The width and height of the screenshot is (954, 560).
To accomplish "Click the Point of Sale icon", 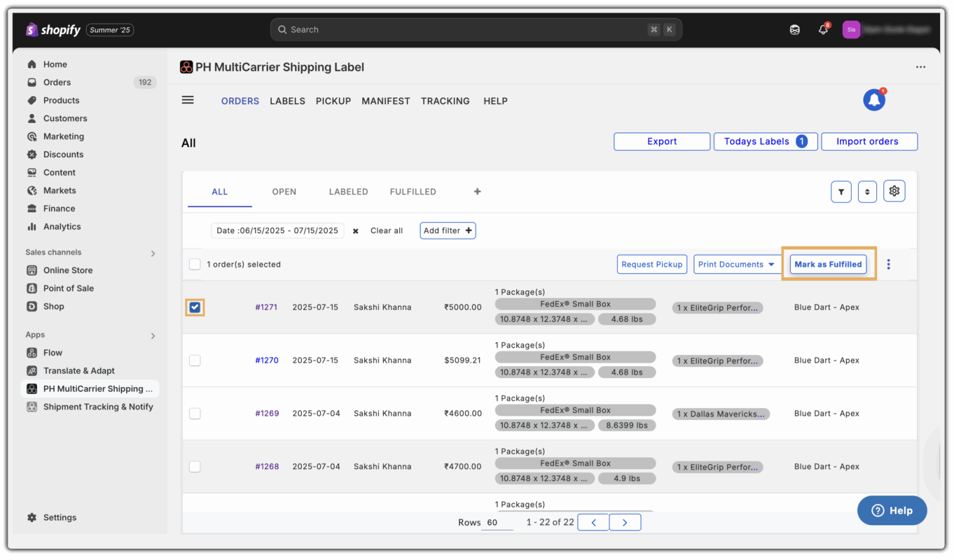I will (x=32, y=288).
